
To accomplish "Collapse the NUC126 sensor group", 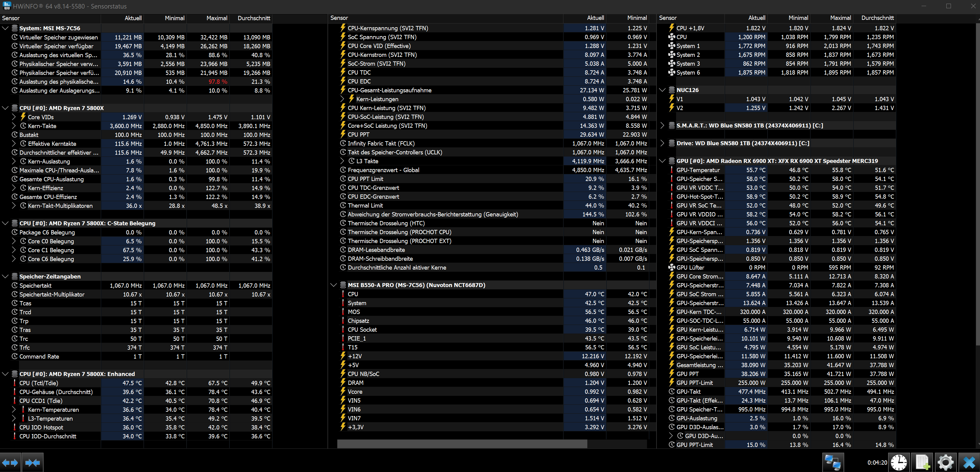I will (662, 90).
